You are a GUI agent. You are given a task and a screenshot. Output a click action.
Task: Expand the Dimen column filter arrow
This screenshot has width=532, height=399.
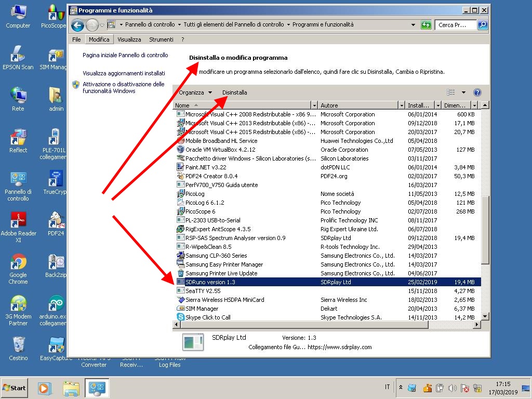475,105
